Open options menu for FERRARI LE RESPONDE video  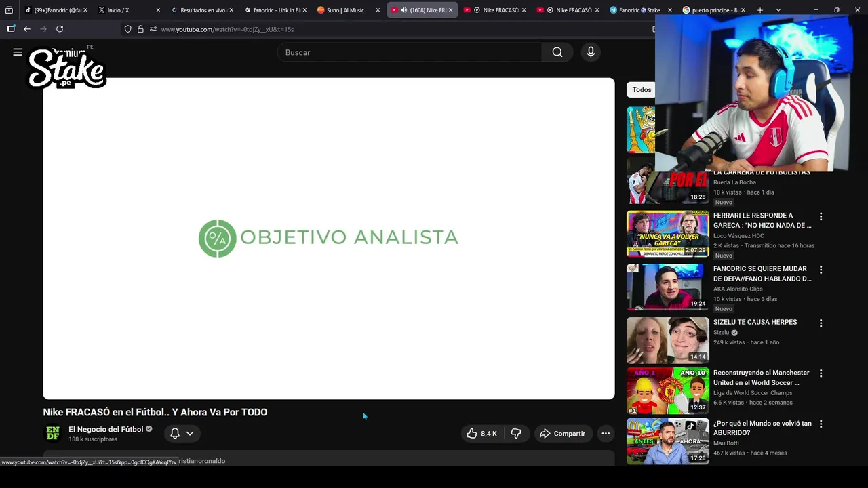(x=821, y=217)
